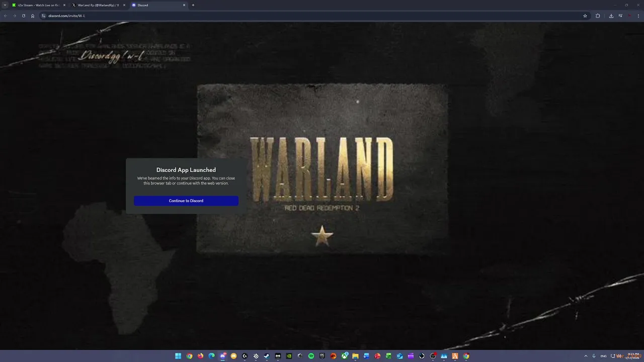
Task: Click the Continue to Discord button
Action: click(186, 201)
